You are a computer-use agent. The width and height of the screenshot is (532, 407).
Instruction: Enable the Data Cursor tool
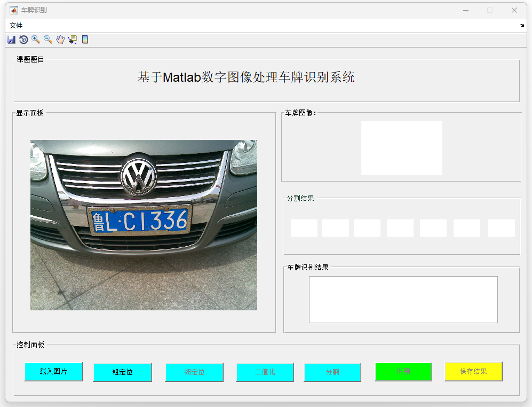(73, 40)
